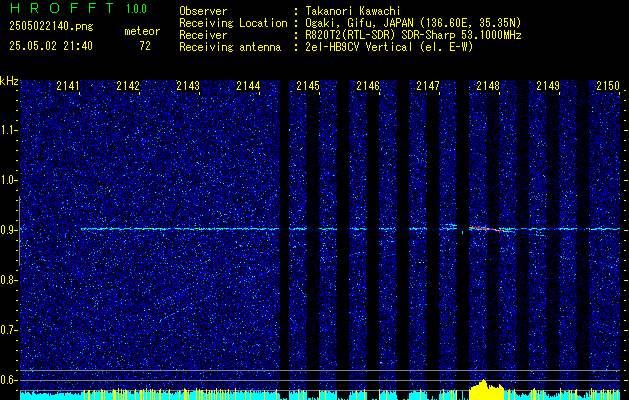Viewport: 629px width, 400px height.
Task: Click receiver R820T2(RTL-SDR) SDR-Sharp text
Action: pos(413,35)
